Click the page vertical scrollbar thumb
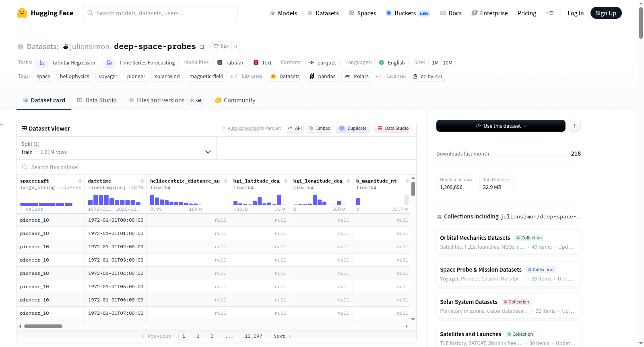Image resolution: width=644 pixels, height=347 pixels. tap(641, 23)
